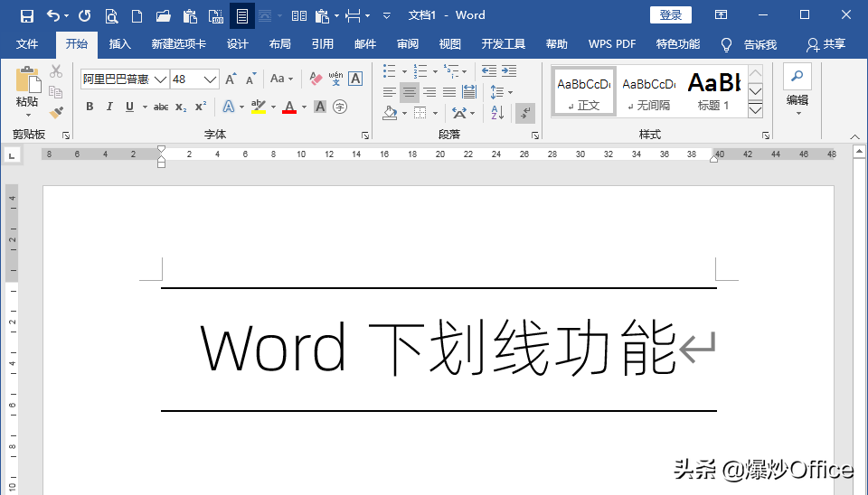Apply strikethrough formatting
This screenshot has width=868, height=495.
tap(161, 107)
